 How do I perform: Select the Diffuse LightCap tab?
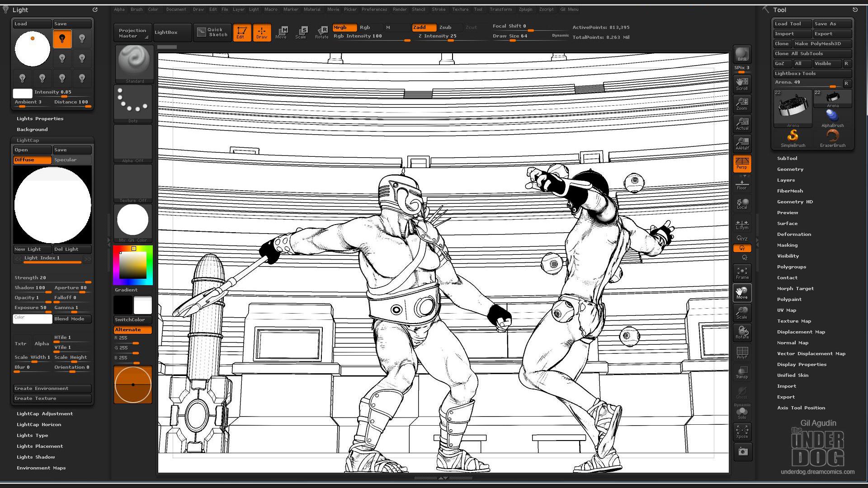point(32,160)
